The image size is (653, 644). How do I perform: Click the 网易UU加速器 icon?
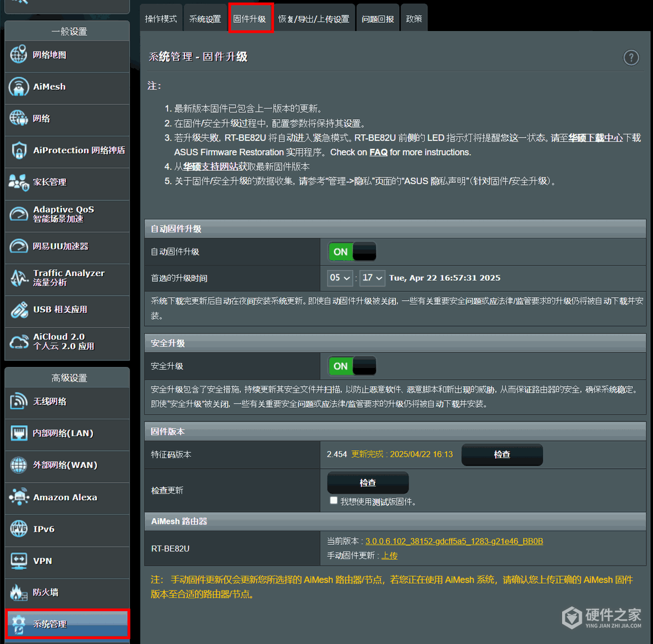pyautogui.click(x=19, y=246)
